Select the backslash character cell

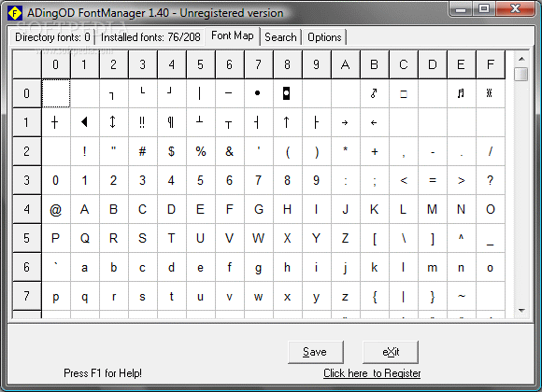click(404, 238)
